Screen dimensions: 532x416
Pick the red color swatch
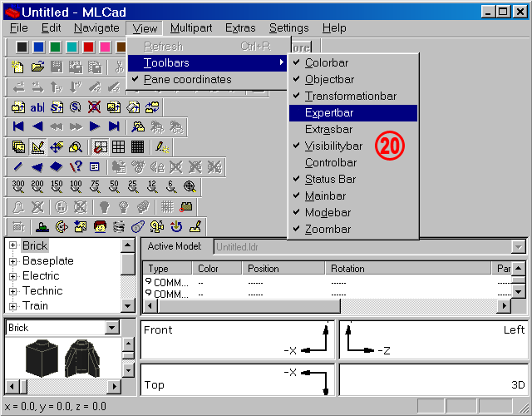[x=89, y=47]
